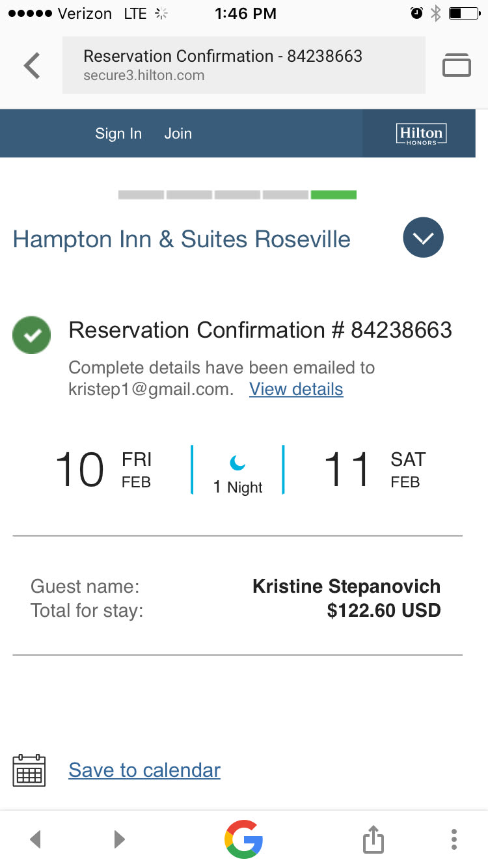Tap the browser back chevron icon
This screenshot has width=488, height=868.
31,66
